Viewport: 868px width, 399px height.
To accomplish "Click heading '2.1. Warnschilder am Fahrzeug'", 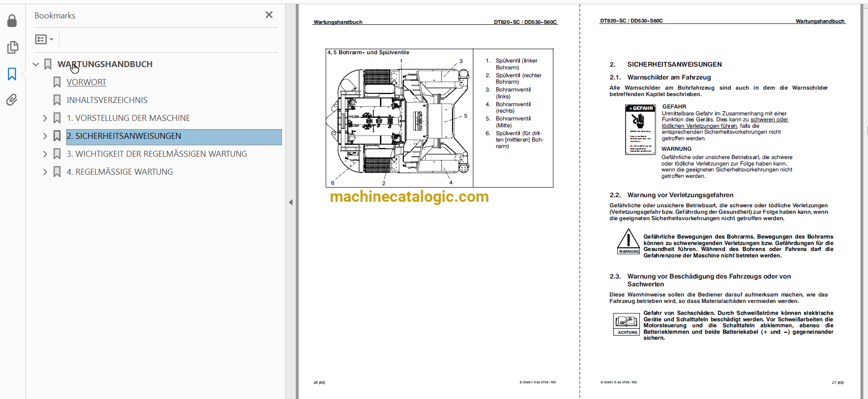I will pos(660,77).
